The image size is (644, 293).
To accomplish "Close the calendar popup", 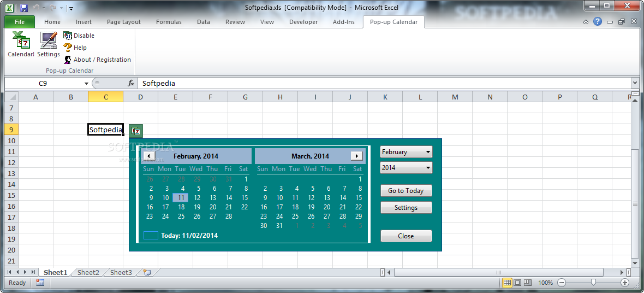I will click(x=406, y=236).
